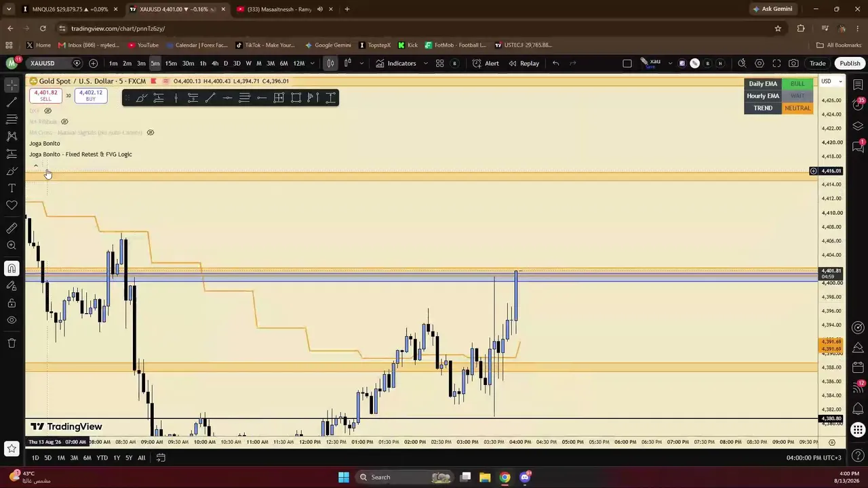The height and width of the screenshot is (488, 868).
Task: Start bar Replay mode
Action: 524,63
